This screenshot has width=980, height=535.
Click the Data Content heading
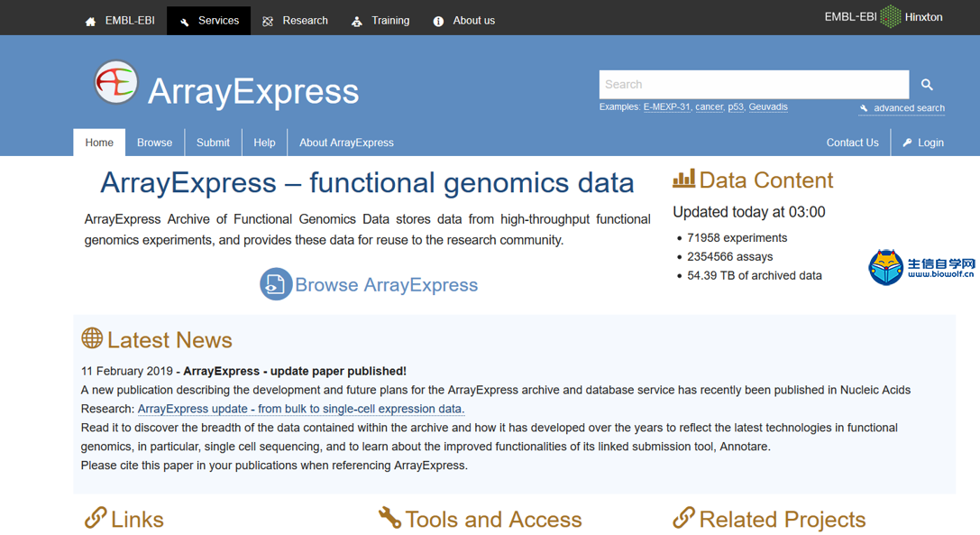tap(765, 180)
